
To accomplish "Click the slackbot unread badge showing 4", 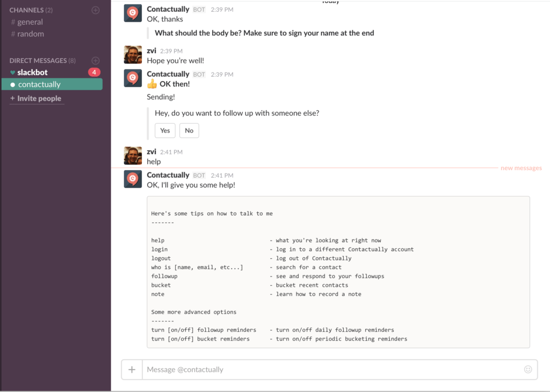I will pos(94,72).
